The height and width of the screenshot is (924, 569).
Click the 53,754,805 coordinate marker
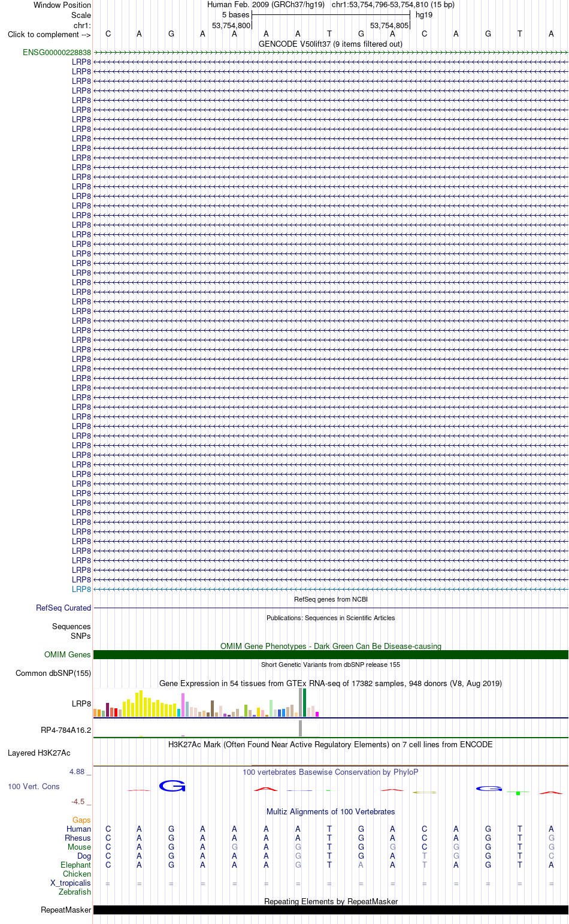pyautogui.click(x=389, y=26)
